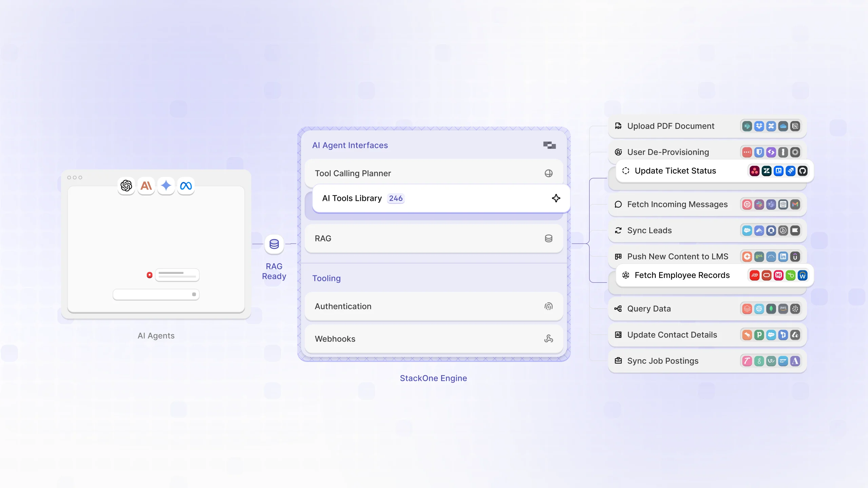Click the webhook icon beside Webhooks
The height and width of the screenshot is (488, 868).
549,339
